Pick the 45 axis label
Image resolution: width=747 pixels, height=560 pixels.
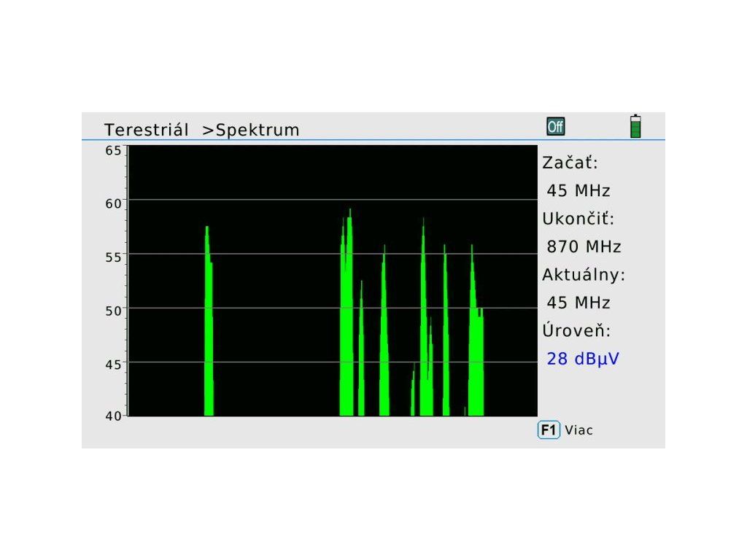tap(113, 365)
